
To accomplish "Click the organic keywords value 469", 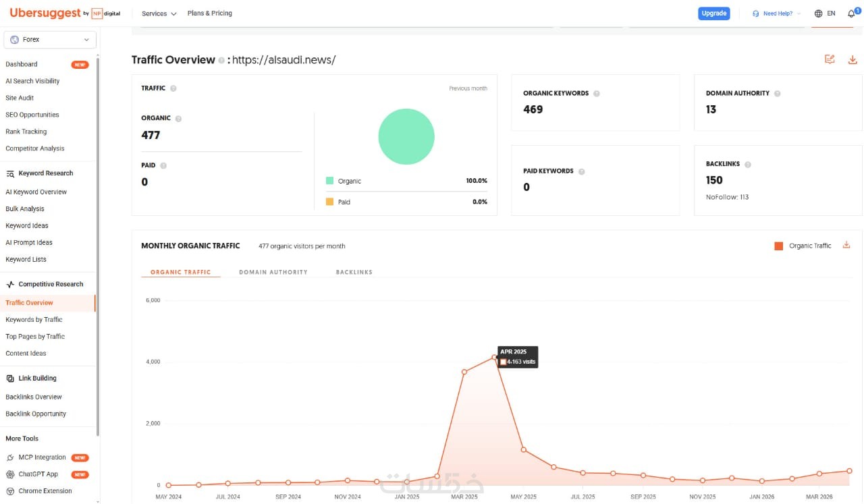I will coord(533,109).
